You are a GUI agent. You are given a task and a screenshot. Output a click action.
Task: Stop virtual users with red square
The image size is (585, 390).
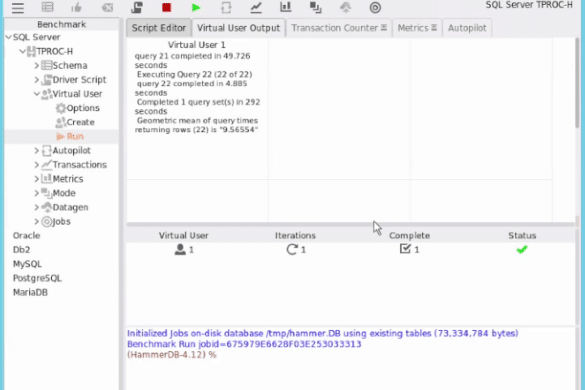click(166, 7)
